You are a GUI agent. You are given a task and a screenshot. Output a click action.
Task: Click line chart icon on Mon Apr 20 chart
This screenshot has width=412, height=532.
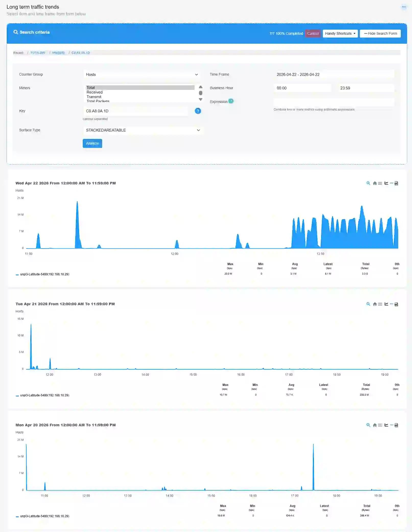386,425
